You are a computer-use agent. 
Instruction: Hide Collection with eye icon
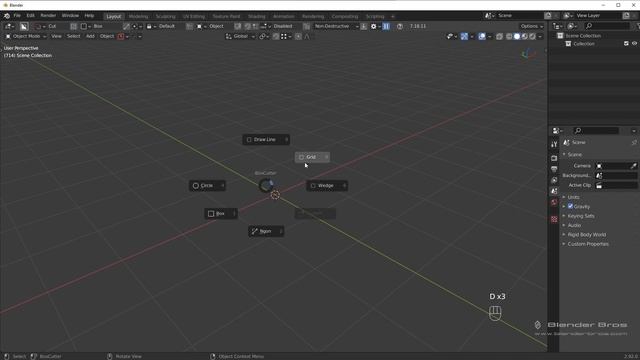point(634,44)
